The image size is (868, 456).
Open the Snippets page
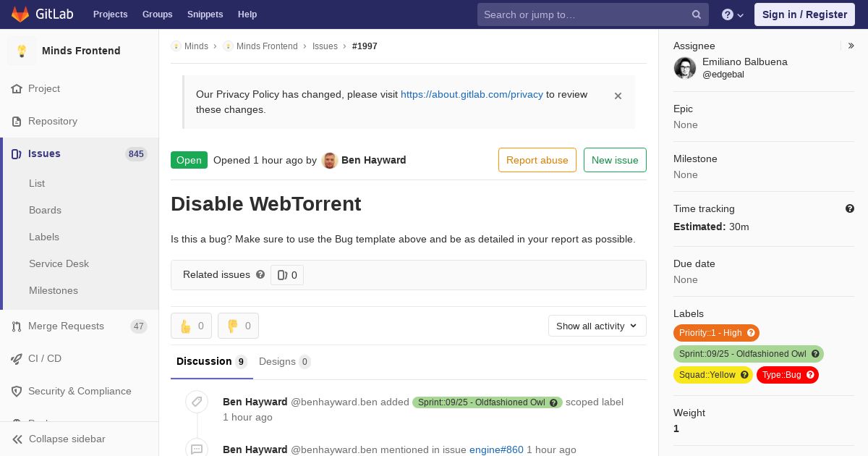(x=205, y=14)
